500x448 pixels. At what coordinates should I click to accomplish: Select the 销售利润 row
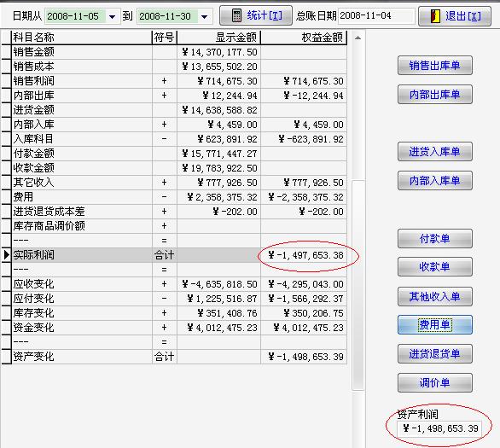coord(174,81)
